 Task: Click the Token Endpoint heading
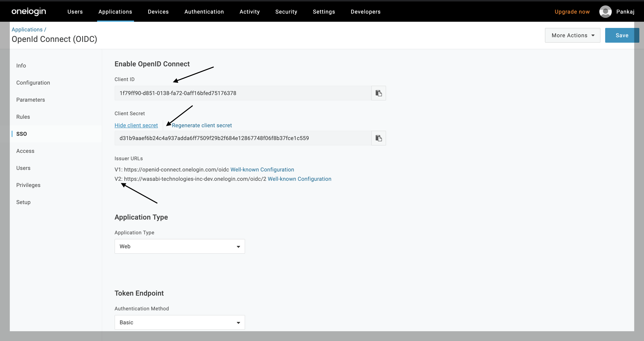[x=139, y=293]
